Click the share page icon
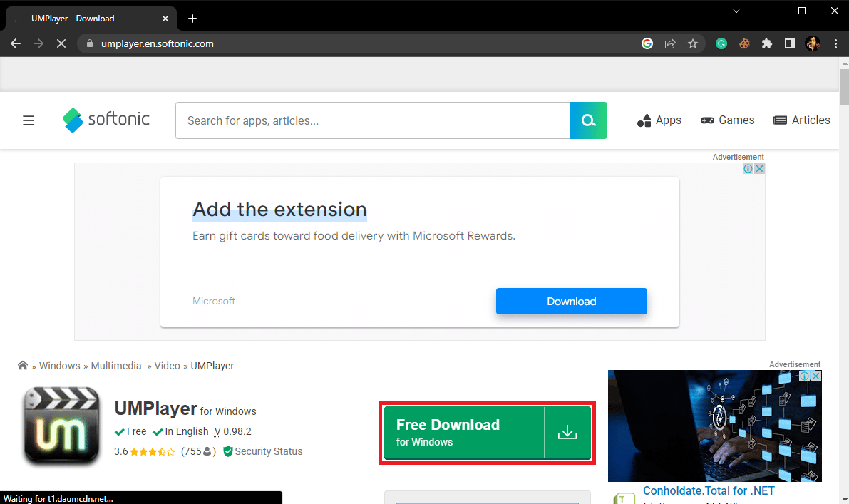 (x=670, y=43)
